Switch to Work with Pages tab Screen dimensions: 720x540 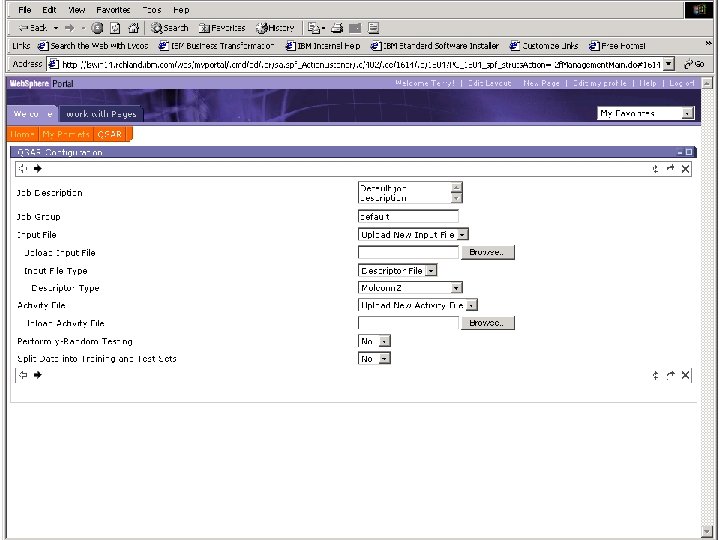(x=101, y=114)
